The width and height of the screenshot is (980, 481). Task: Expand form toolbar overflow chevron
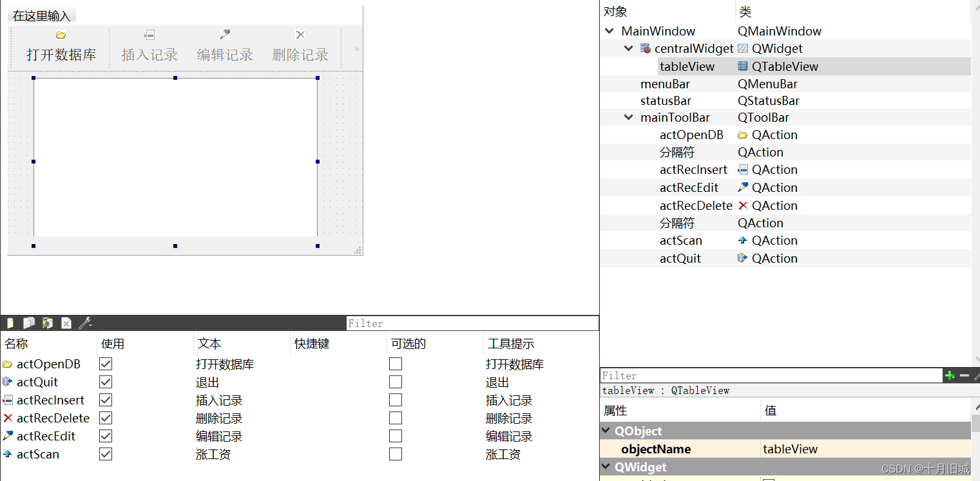click(x=357, y=49)
